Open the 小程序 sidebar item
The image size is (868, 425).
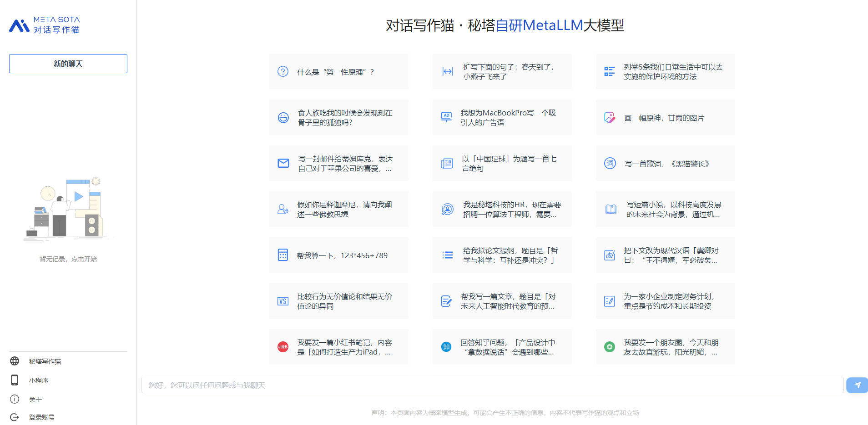(38, 380)
